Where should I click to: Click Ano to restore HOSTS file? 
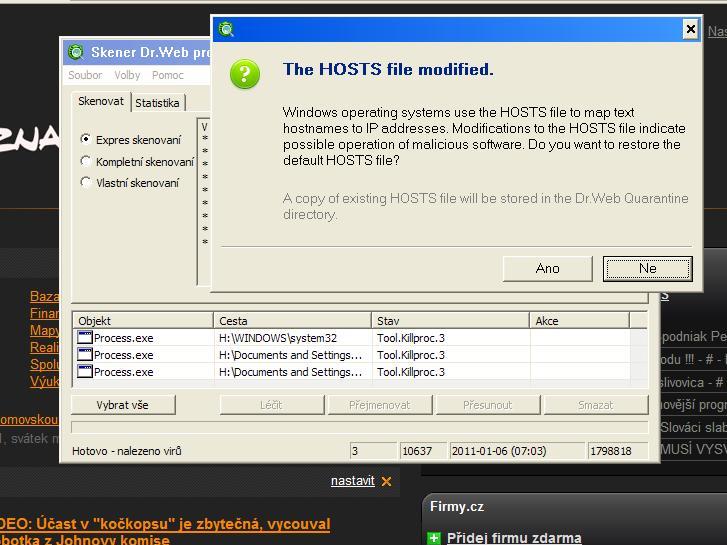click(548, 269)
